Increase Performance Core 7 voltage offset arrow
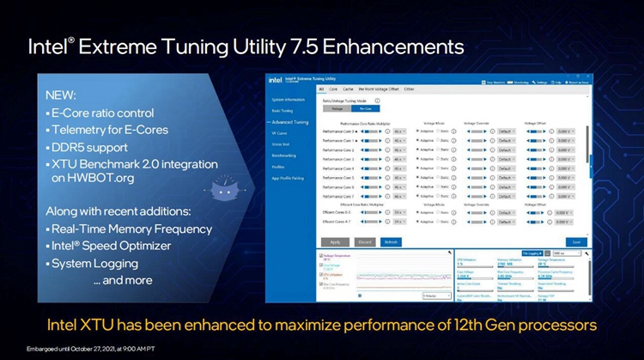The image size is (644, 360). coord(544,197)
